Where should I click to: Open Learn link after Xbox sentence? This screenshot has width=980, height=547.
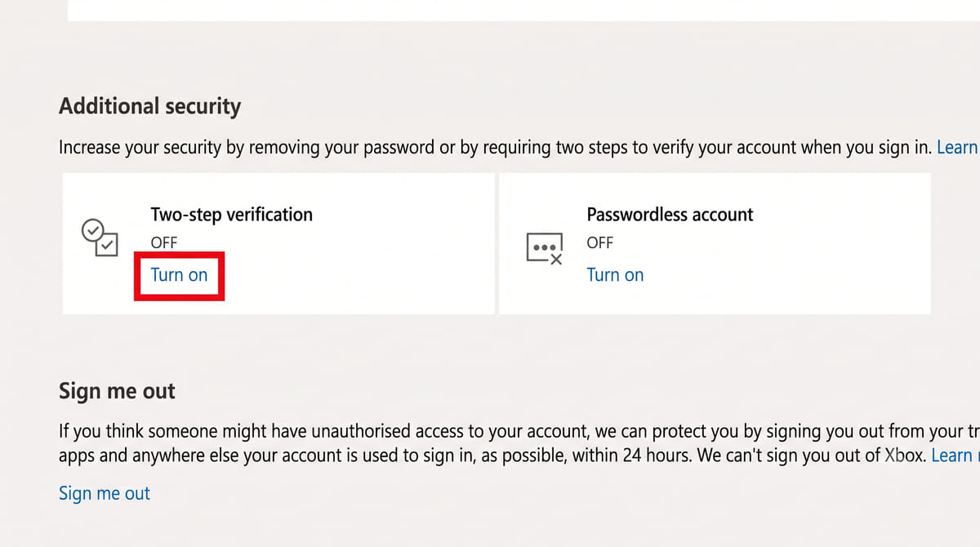pyautogui.click(x=955, y=455)
